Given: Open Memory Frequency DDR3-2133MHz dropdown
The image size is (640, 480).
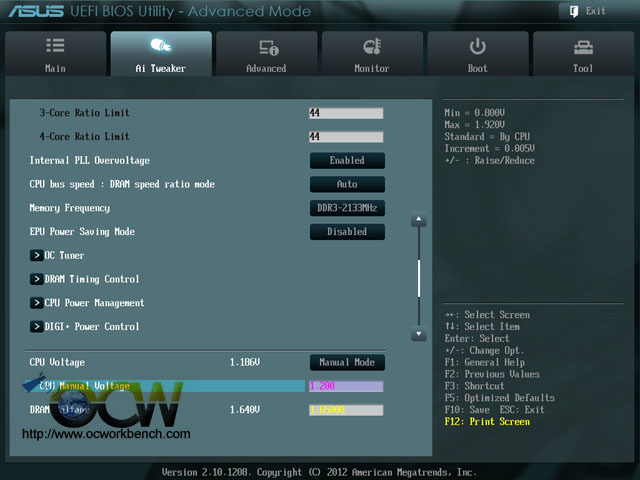Looking at the screenshot, I should (347, 208).
